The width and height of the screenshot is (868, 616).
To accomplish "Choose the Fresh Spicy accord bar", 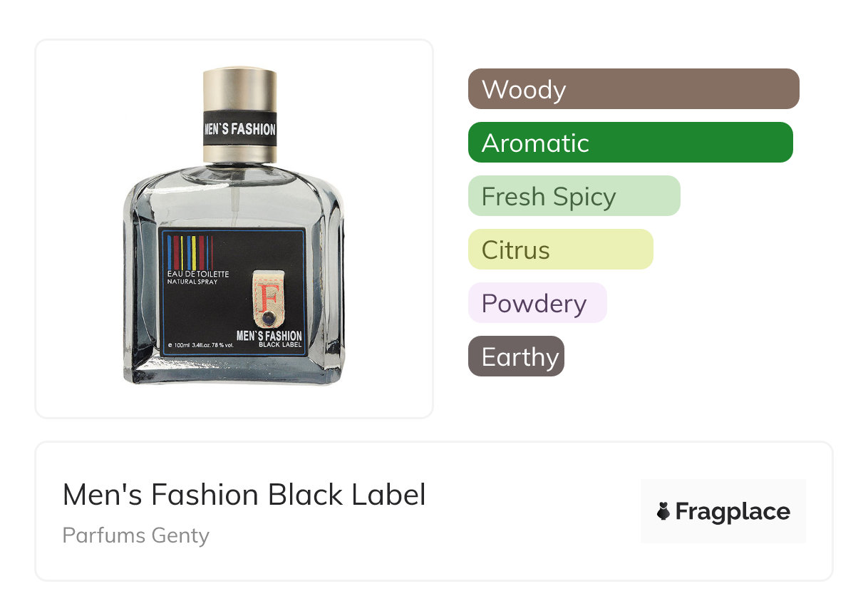I will click(x=574, y=196).
